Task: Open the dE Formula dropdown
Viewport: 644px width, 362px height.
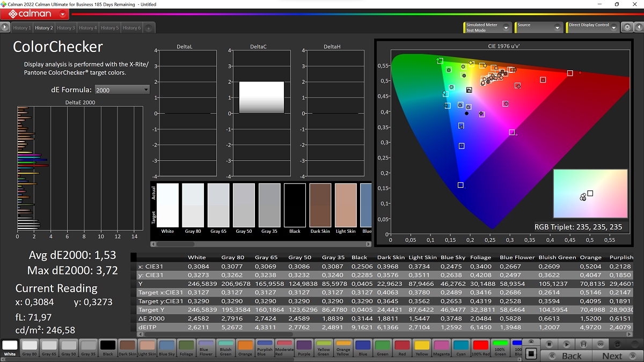Action: point(122,90)
